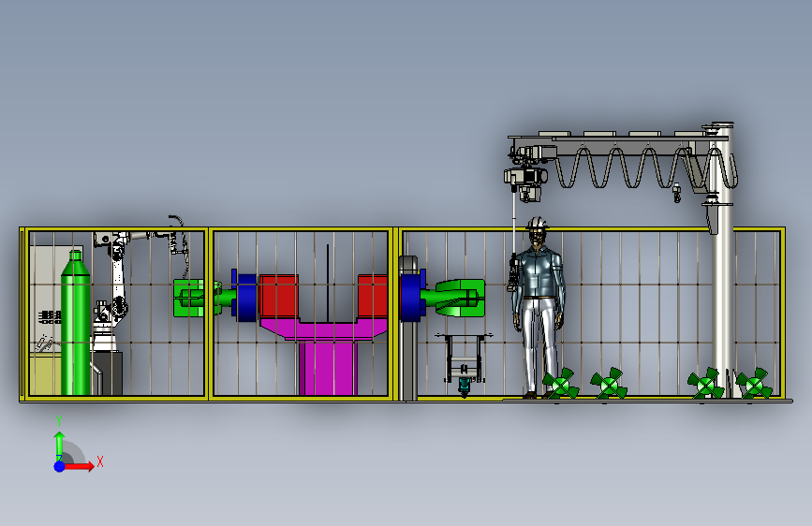Select the green fan at the worker's feet
Image resolution: width=812 pixels, height=526 pixels.
coord(560,384)
